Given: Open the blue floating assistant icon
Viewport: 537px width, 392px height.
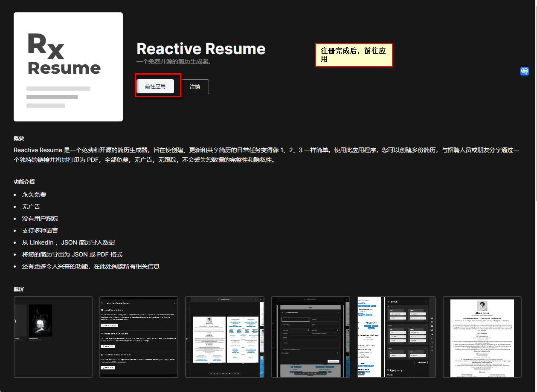Looking at the screenshot, I should coord(525,71).
